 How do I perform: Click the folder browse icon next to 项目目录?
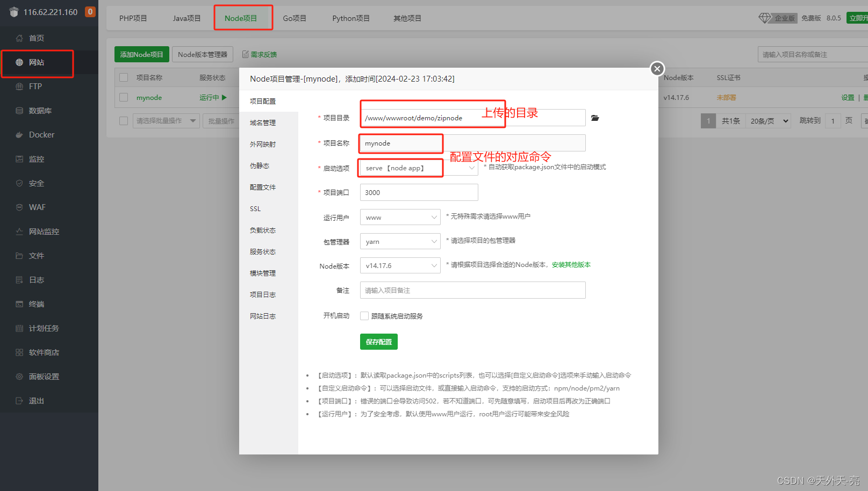595,118
